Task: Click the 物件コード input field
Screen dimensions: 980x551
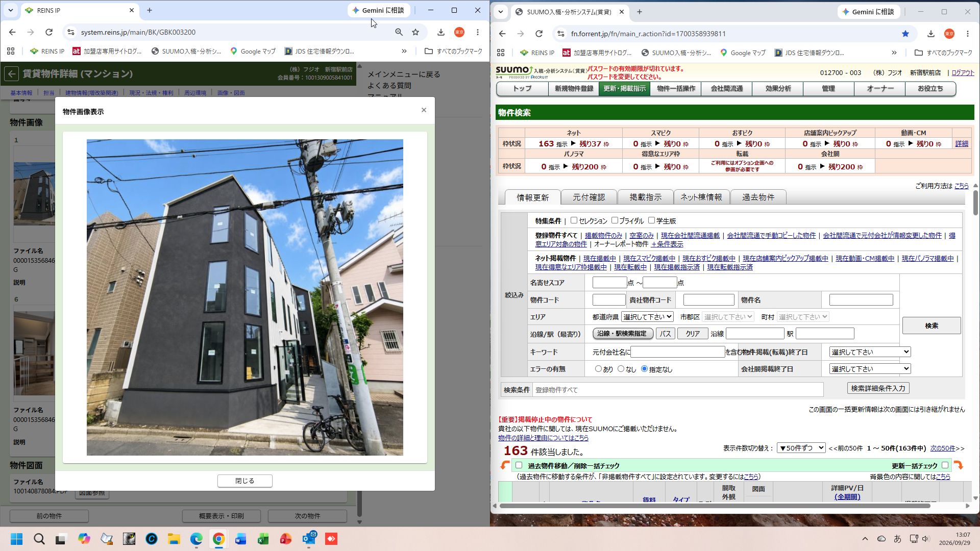Action: pos(609,300)
